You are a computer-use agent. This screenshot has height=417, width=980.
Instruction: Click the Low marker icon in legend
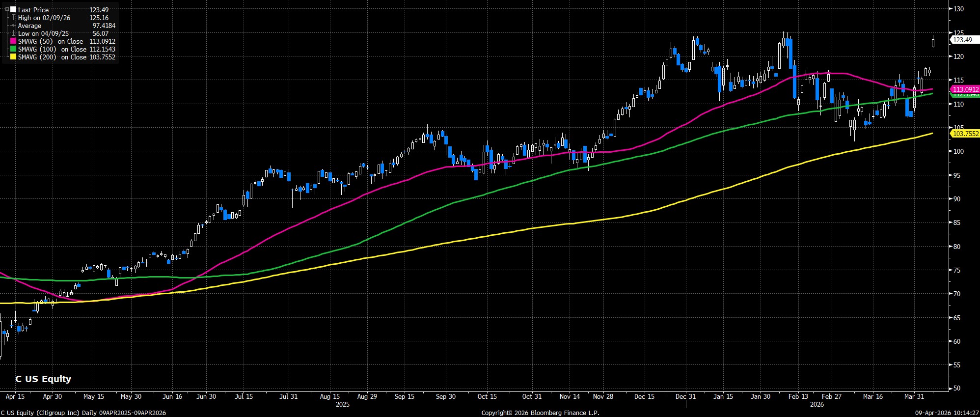click(x=13, y=33)
